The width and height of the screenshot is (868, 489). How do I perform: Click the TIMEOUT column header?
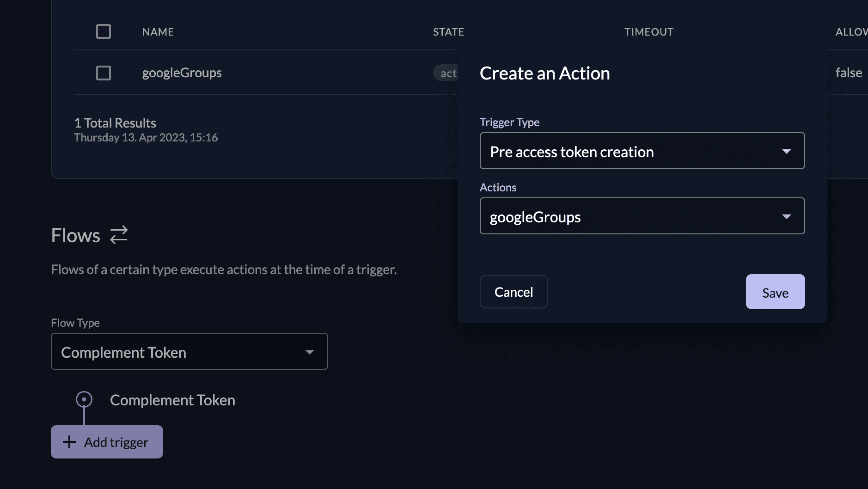pyautogui.click(x=648, y=32)
